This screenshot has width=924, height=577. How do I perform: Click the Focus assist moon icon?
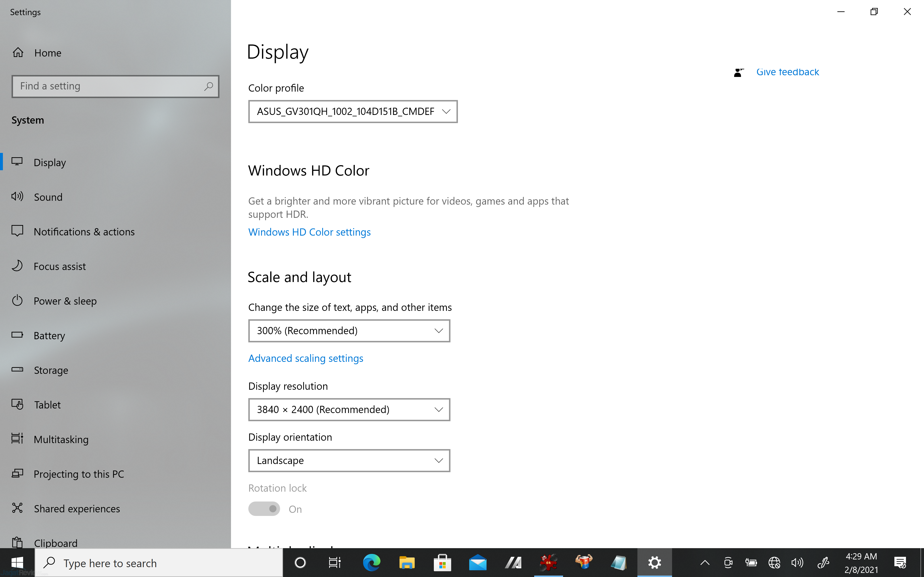click(17, 266)
